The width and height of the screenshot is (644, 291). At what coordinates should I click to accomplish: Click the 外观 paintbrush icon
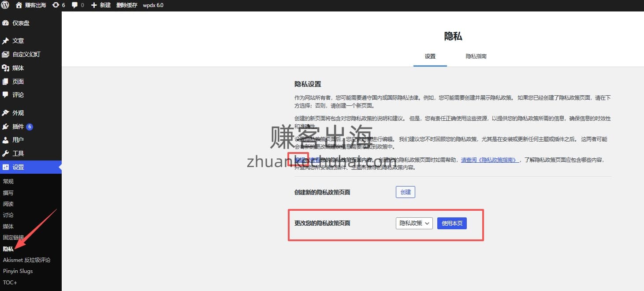coord(6,113)
